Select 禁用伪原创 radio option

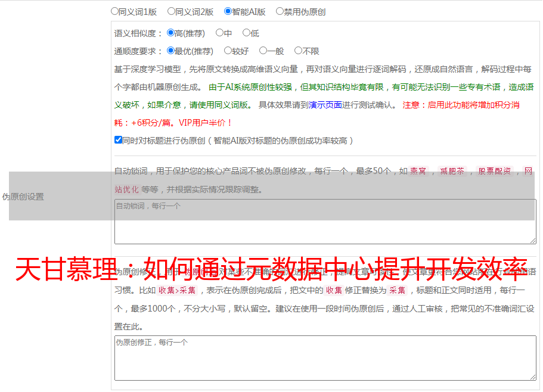click(x=280, y=11)
